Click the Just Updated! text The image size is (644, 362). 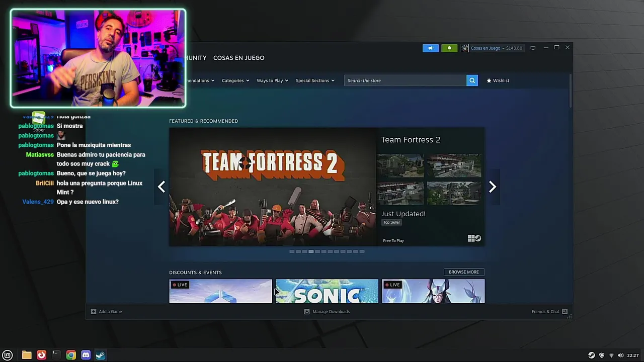403,214
